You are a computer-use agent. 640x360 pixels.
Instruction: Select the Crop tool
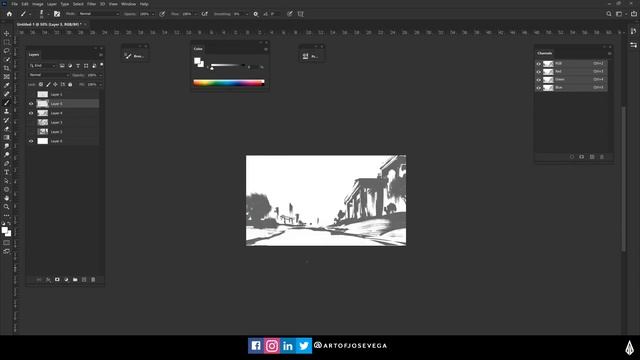pyautogui.click(x=7, y=68)
